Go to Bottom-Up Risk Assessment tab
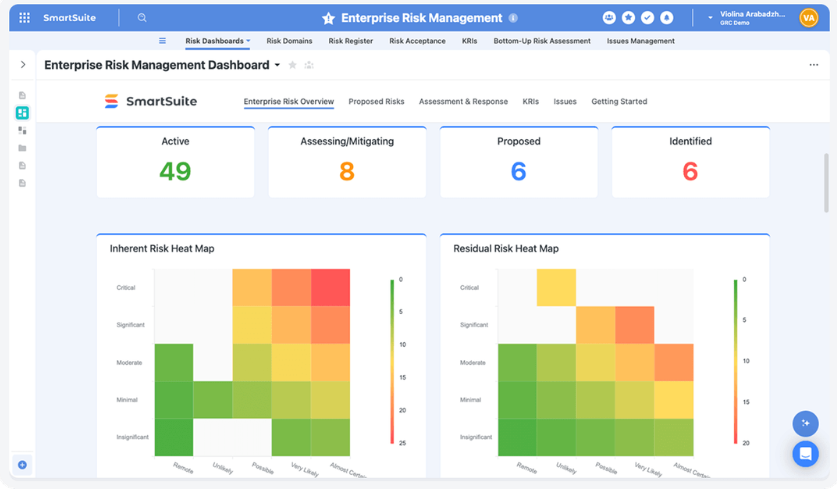 coord(542,41)
